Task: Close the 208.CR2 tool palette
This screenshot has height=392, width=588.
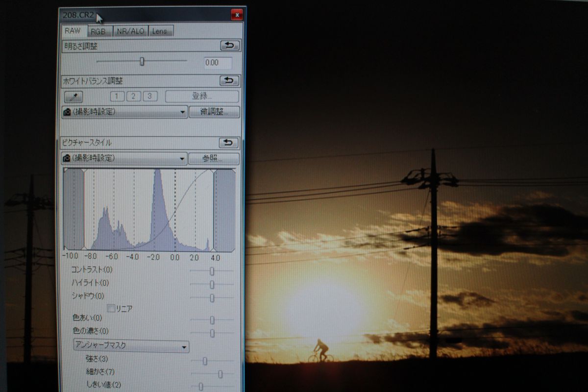Action: tap(237, 15)
